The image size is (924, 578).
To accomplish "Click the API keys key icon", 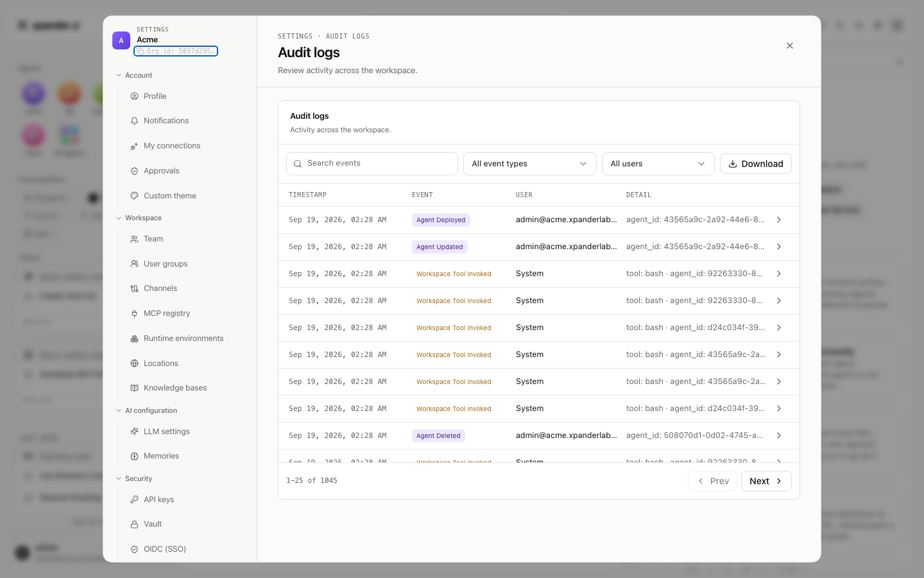I will (135, 500).
